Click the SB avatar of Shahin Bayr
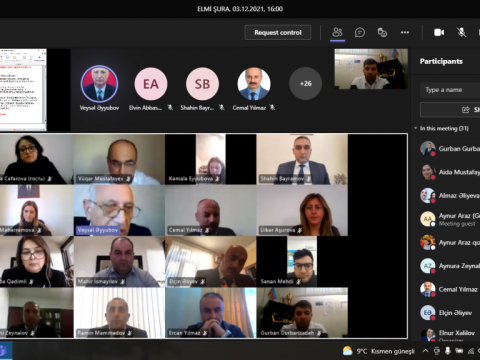 pyautogui.click(x=202, y=84)
